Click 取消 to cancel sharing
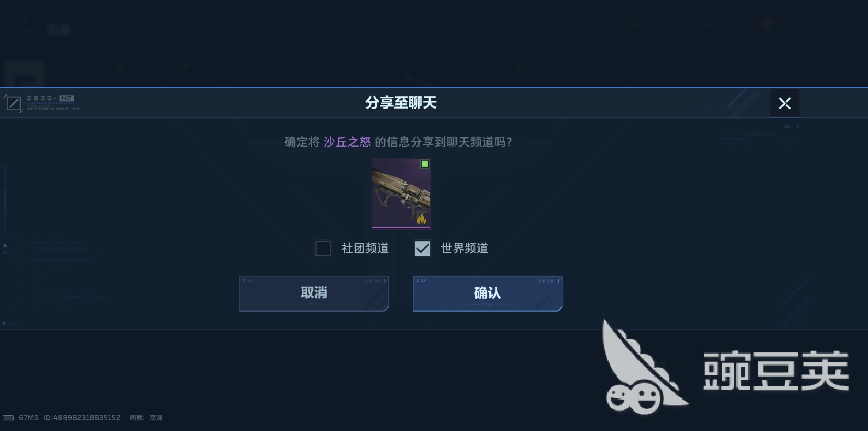Screen dimensions: 868x431 [314, 294]
